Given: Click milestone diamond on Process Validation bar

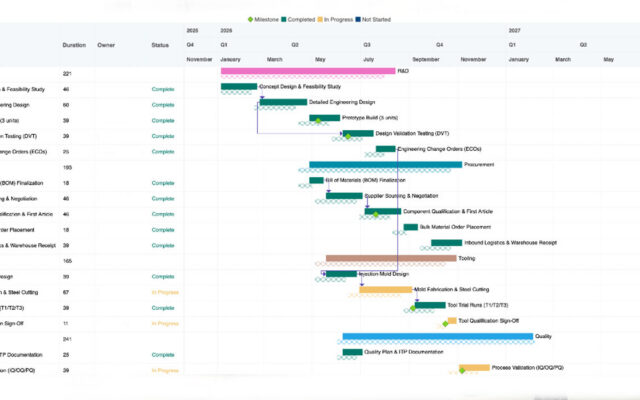Looking at the screenshot, I should [x=462, y=371].
